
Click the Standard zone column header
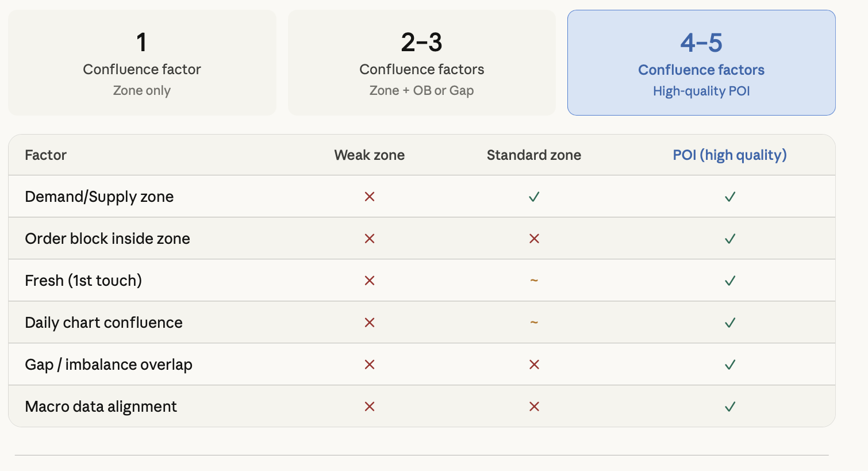coord(534,155)
